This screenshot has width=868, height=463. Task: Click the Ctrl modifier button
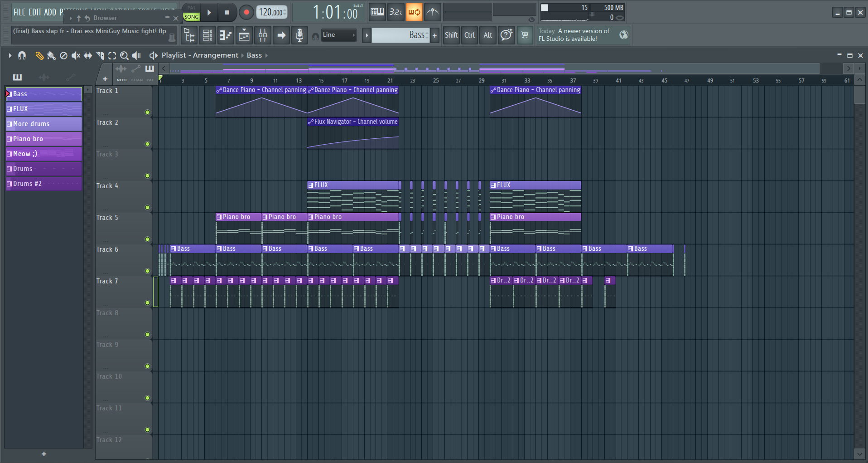tap(470, 35)
